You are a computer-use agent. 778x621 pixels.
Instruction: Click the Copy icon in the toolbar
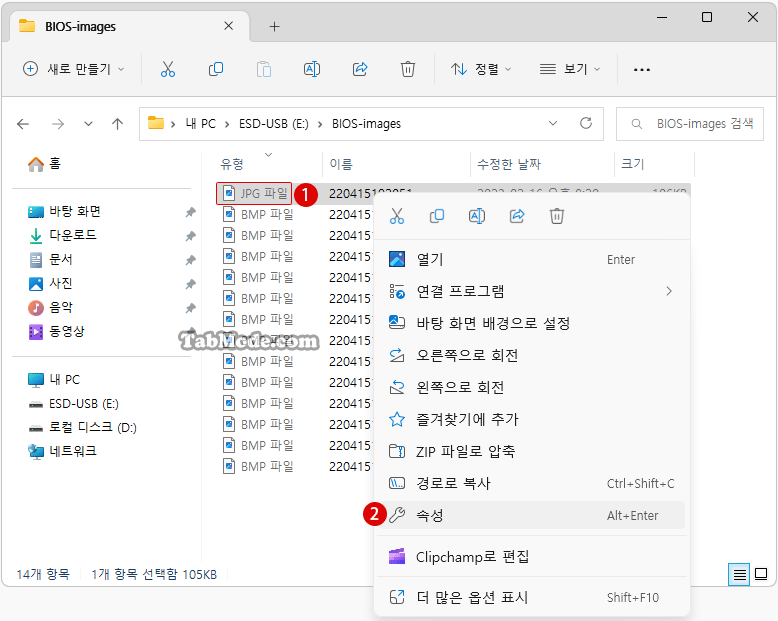coord(215,69)
